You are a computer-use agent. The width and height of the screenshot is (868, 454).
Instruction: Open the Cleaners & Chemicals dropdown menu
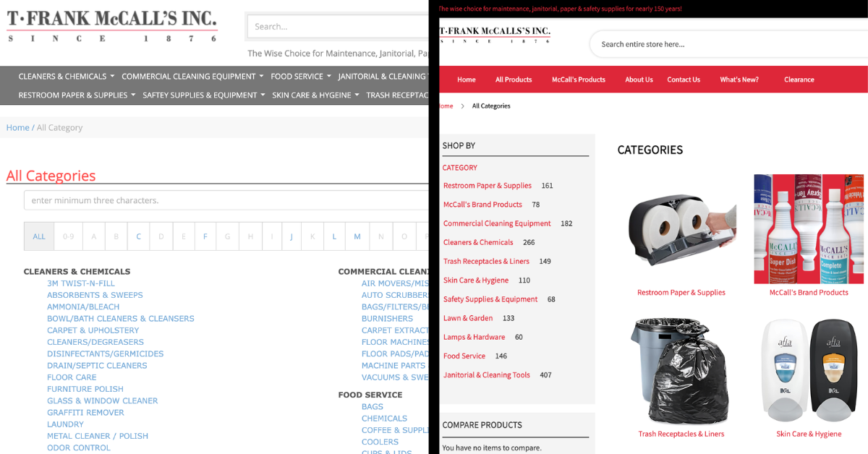click(x=67, y=76)
